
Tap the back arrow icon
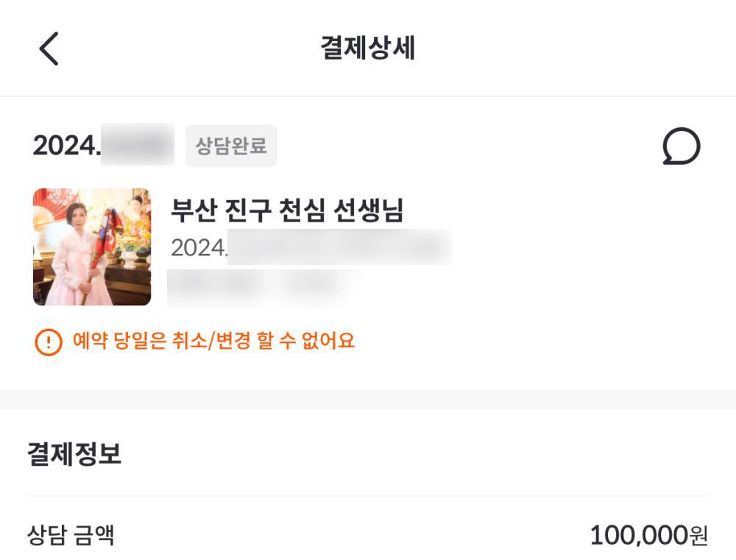click(49, 49)
